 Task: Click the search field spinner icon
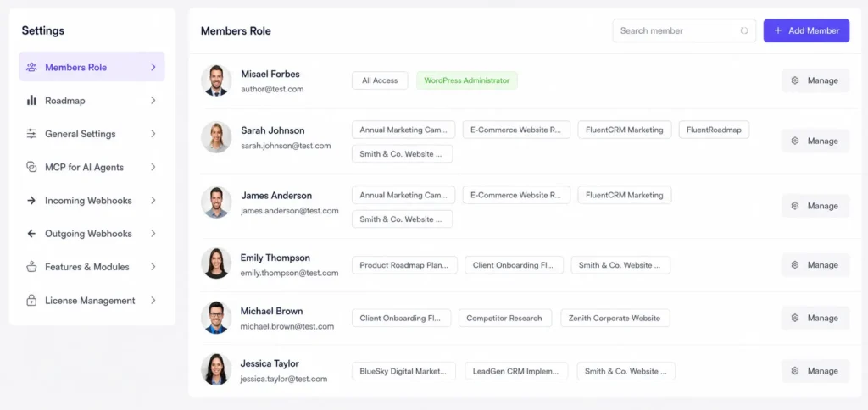[x=744, y=30]
